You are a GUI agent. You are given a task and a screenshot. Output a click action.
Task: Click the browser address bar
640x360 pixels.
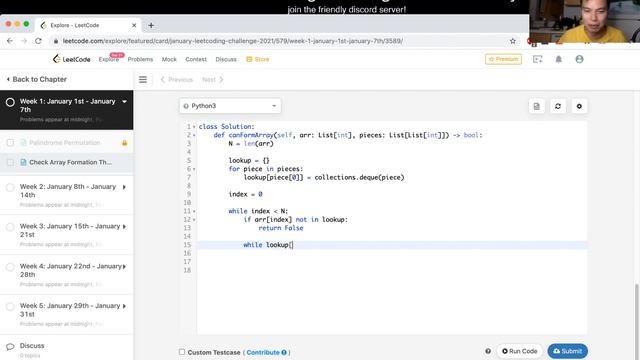click(x=232, y=41)
